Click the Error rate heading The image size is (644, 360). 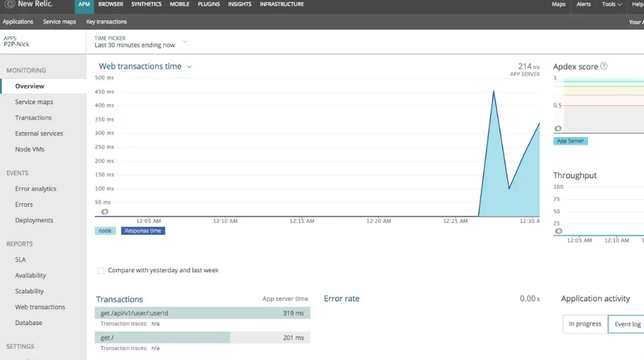pos(342,299)
